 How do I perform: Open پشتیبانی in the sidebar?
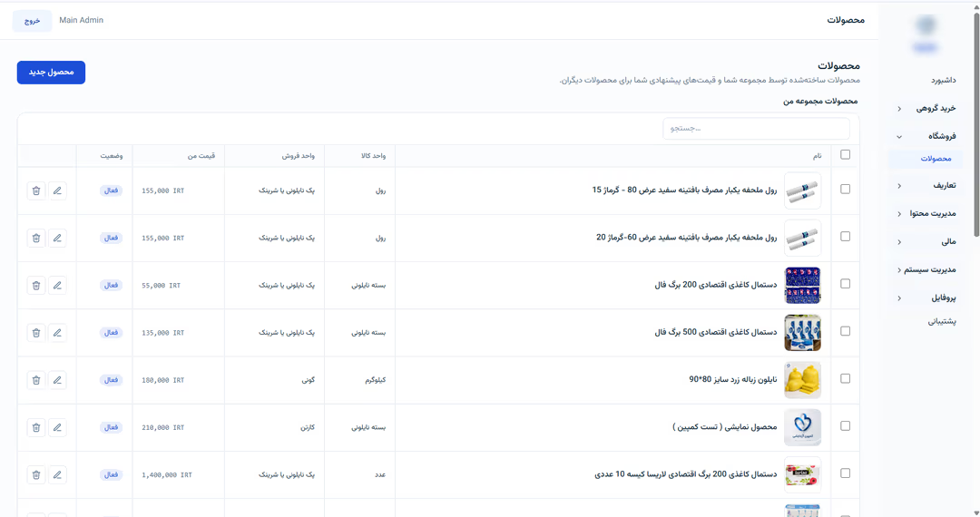[942, 321]
